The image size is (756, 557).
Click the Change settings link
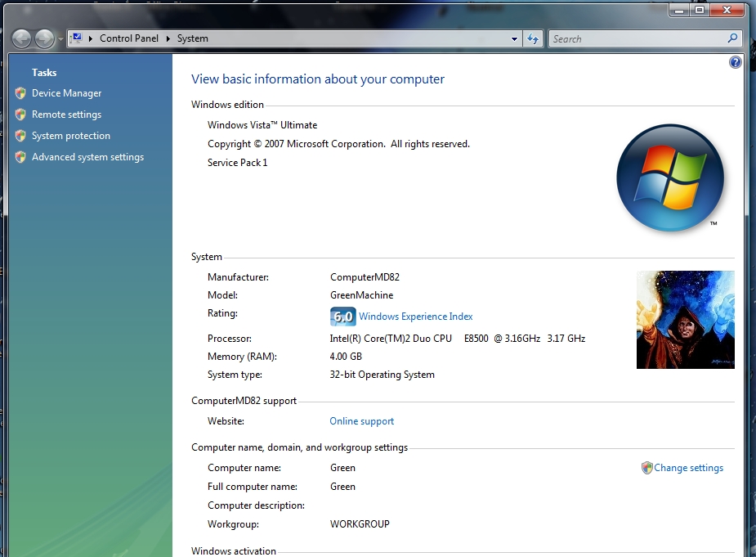point(688,468)
